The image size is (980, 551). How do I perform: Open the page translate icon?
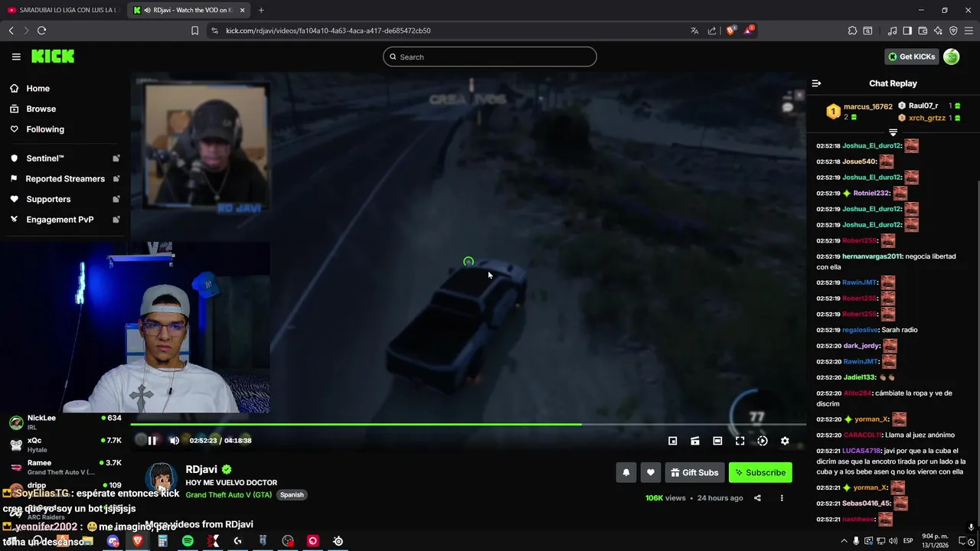pyautogui.click(x=694, y=31)
